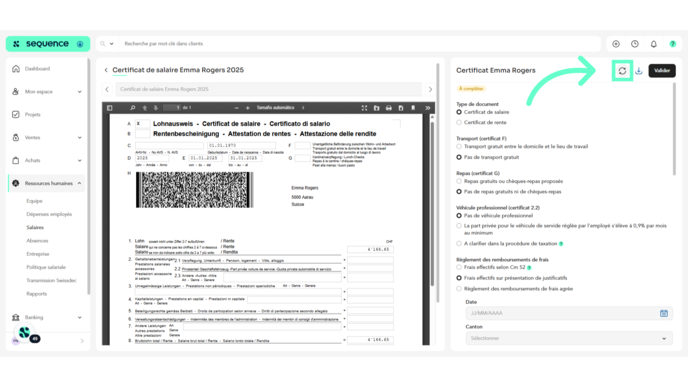Viewport: 688px width, 387px height.
Task: Select Frais effectifs selon Cm 52
Action: pyautogui.click(x=459, y=267)
